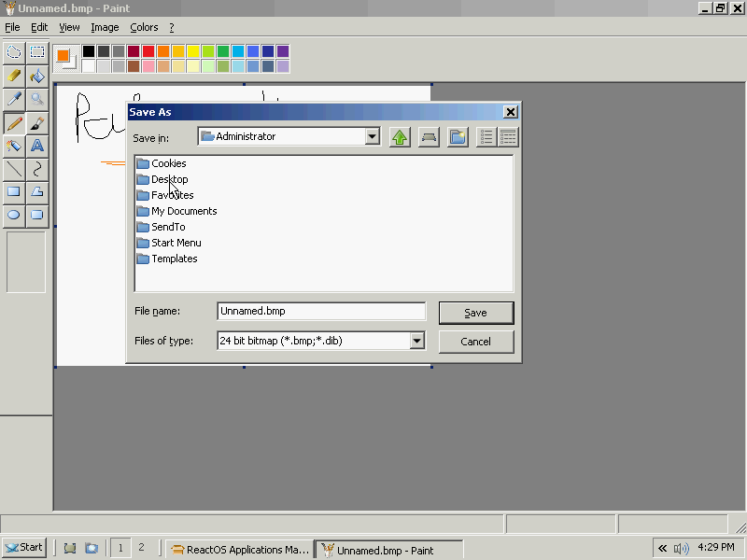The height and width of the screenshot is (560, 747).
Task: Click the Save button
Action: [x=475, y=313]
